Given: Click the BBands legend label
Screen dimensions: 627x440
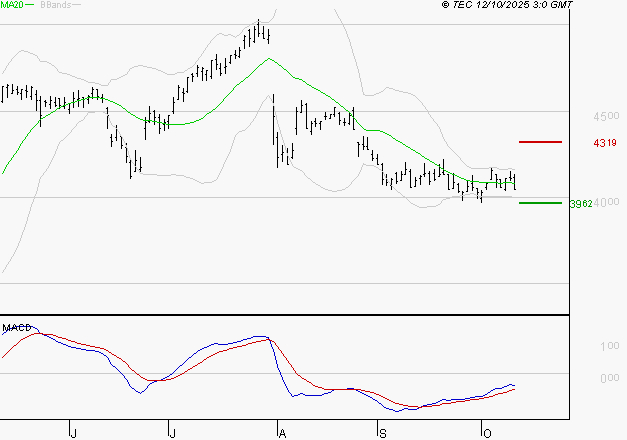Looking at the screenshot, I should tap(55, 5).
